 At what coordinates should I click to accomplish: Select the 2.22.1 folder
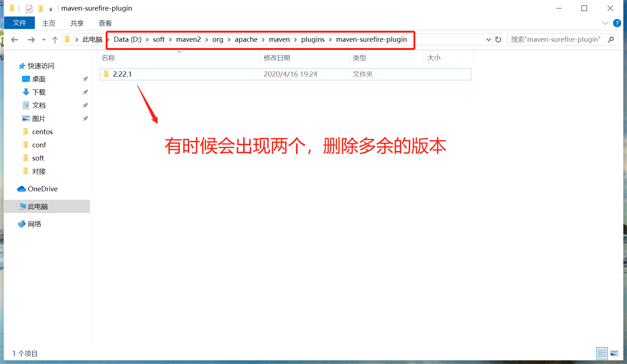coord(122,74)
